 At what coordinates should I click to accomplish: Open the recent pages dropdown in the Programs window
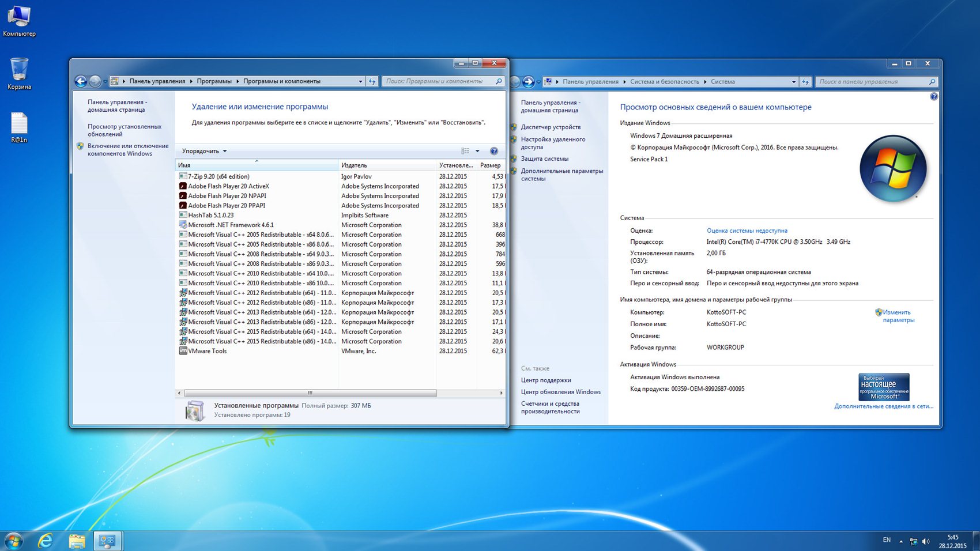[x=105, y=82]
